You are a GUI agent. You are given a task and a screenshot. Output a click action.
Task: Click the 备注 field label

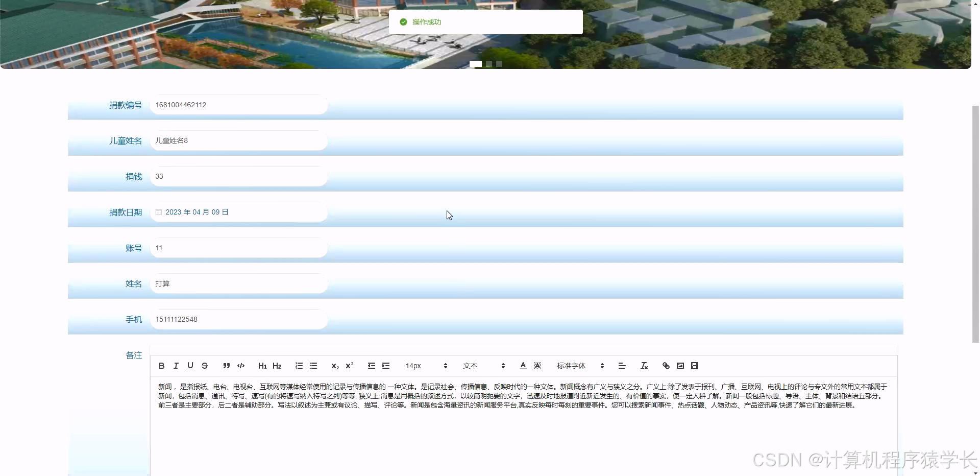pos(134,355)
